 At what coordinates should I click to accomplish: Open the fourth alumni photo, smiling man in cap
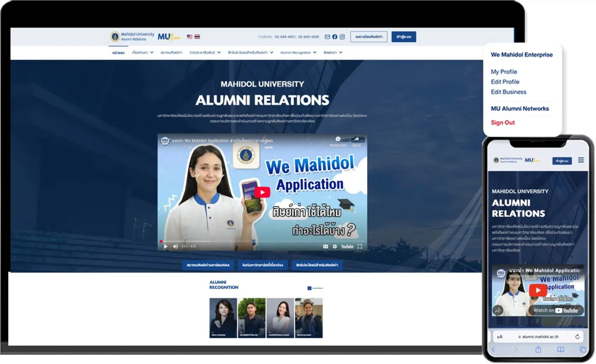pos(308,318)
